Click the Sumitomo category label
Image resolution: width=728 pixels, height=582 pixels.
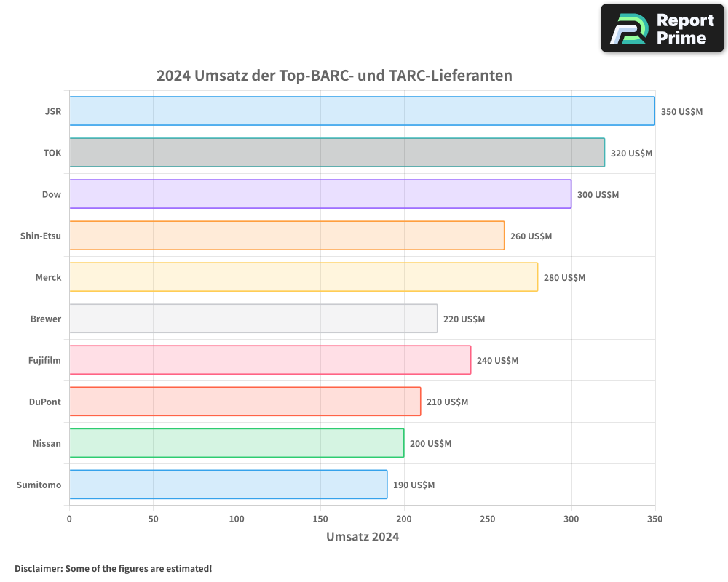click(39, 485)
